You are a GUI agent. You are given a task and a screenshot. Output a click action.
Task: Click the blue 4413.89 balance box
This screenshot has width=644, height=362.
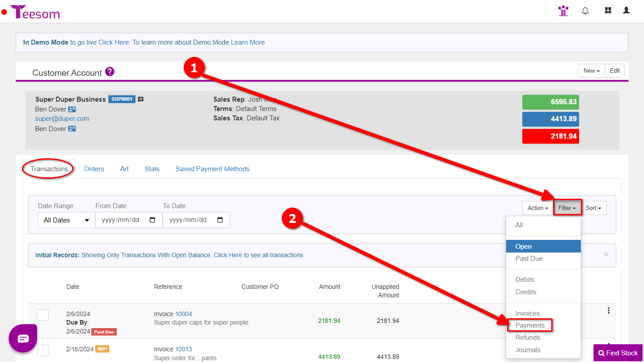(550, 119)
